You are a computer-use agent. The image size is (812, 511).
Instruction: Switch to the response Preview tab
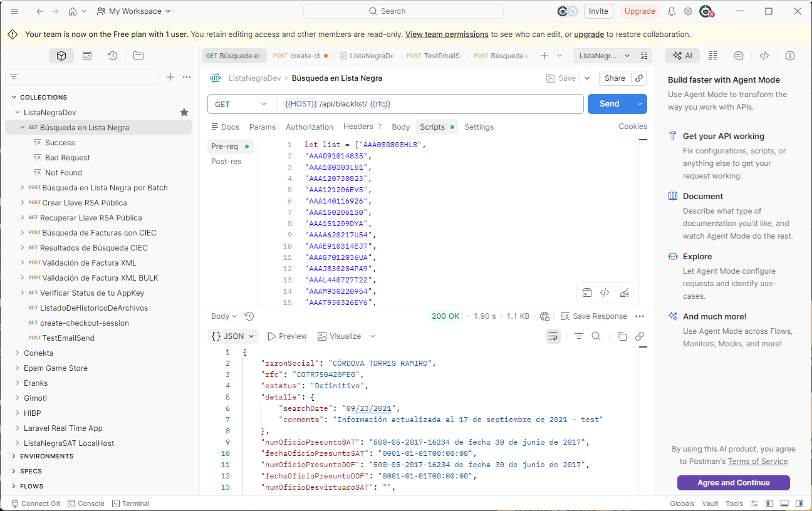coord(287,336)
